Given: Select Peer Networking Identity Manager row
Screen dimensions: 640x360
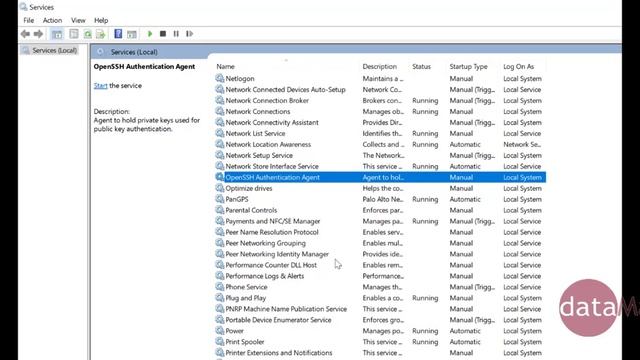Looking at the screenshot, I should coord(380,254).
